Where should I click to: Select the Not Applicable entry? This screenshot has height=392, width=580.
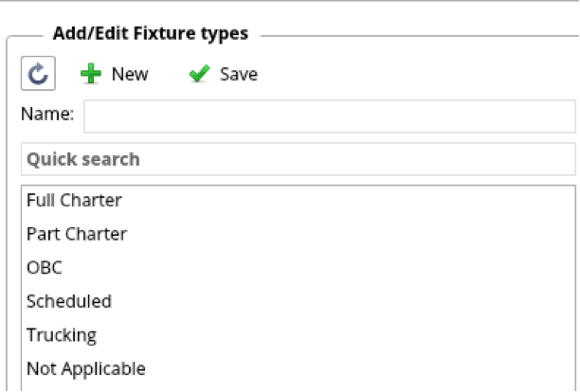click(x=86, y=368)
